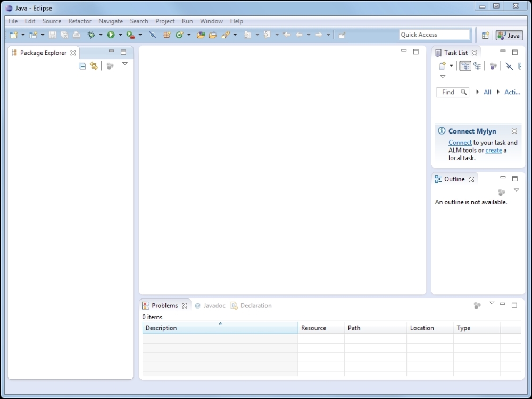This screenshot has height=399, width=532.
Task: Collapse All in Package Explorer
Action: pos(82,66)
